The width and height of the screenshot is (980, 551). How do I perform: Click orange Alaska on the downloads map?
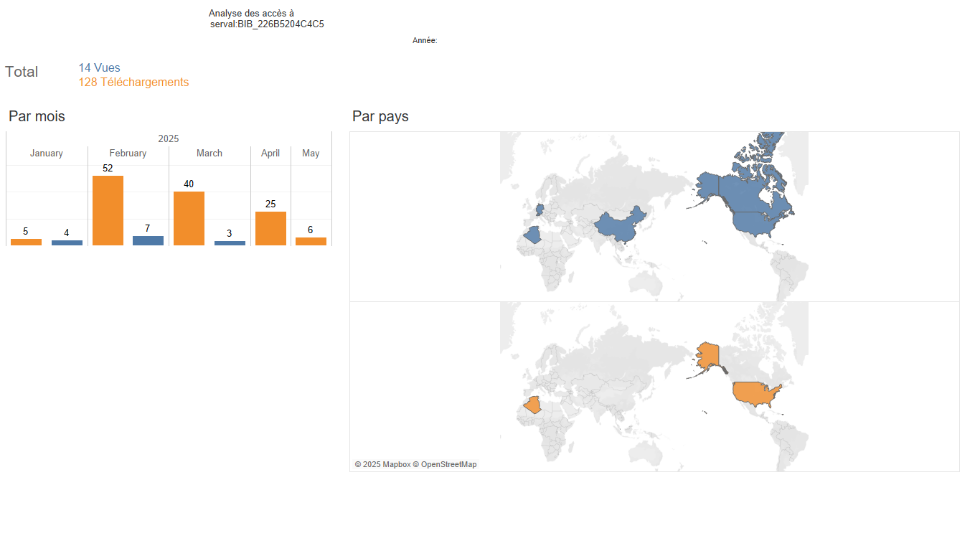(x=707, y=356)
